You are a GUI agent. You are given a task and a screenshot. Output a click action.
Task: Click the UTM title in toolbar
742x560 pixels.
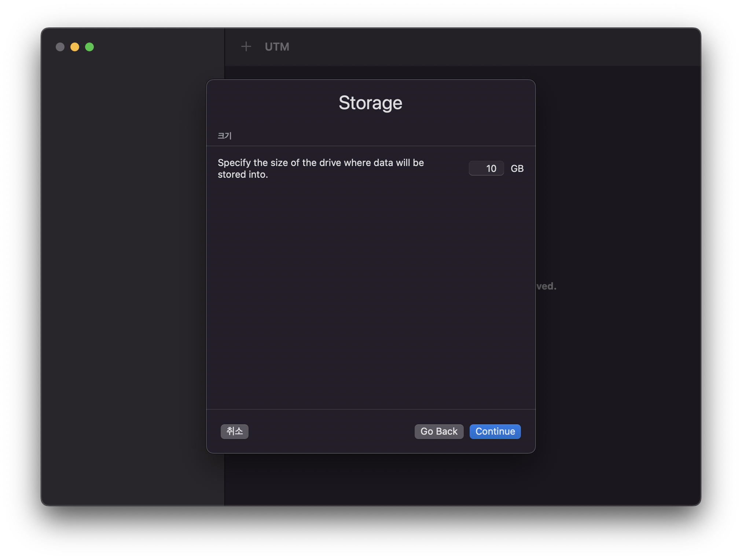pyautogui.click(x=277, y=47)
